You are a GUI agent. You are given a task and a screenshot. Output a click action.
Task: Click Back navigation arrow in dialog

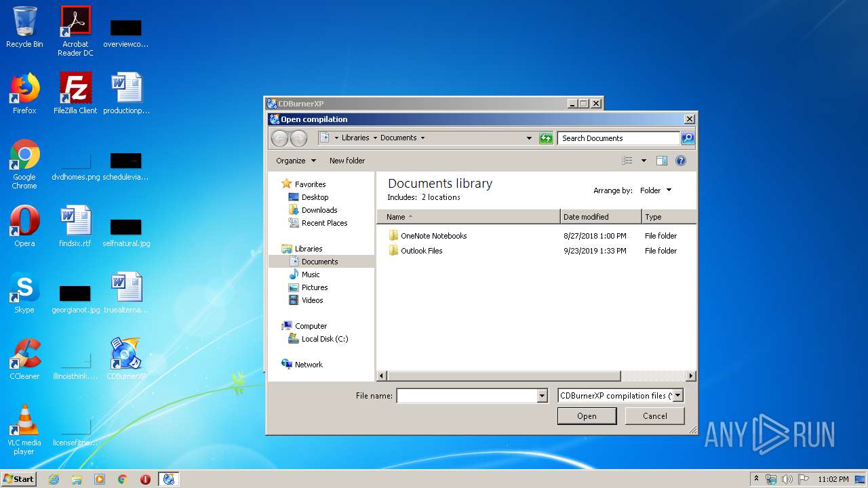click(x=279, y=138)
